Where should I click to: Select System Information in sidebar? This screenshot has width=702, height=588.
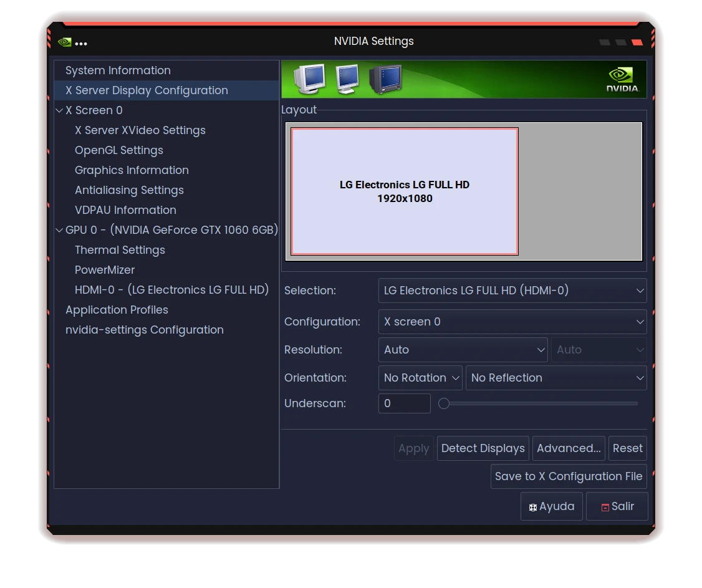(118, 70)
